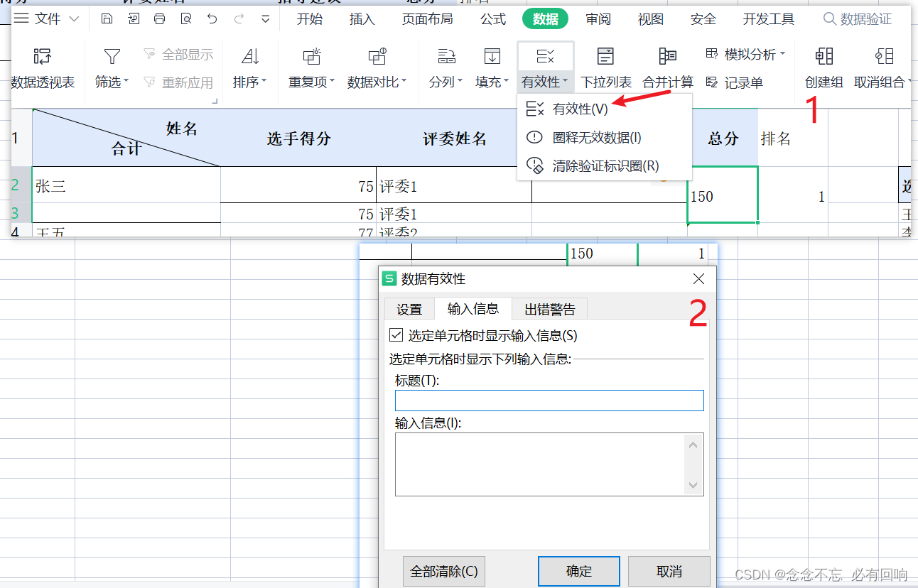Expand the 排序 dropdown

pyautogui.click(x=264, y=82)
